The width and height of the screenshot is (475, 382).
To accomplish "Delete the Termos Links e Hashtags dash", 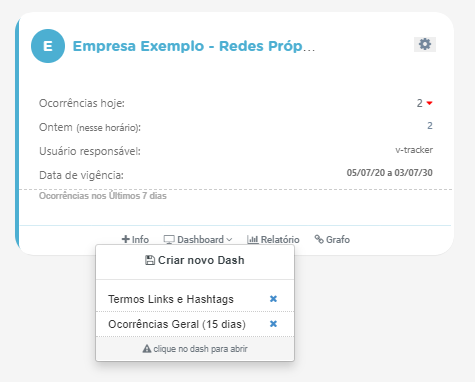I will point(273,299).
